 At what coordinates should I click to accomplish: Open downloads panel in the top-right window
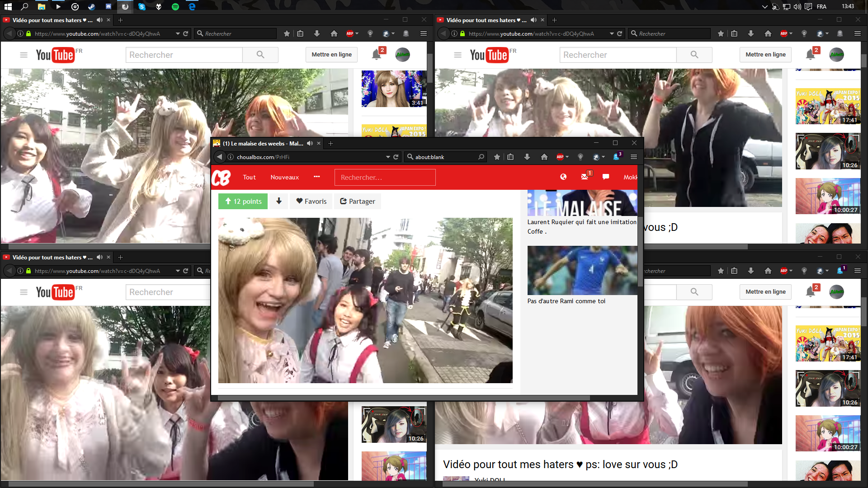click(751, 33)
